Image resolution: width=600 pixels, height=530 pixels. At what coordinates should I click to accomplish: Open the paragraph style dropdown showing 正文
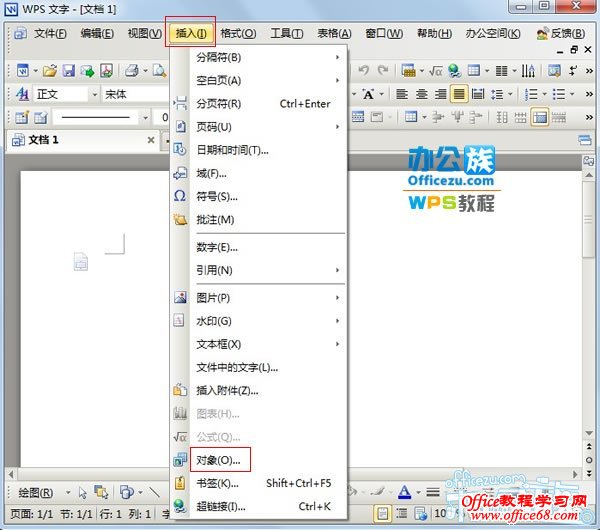click(x=60, y=94)
